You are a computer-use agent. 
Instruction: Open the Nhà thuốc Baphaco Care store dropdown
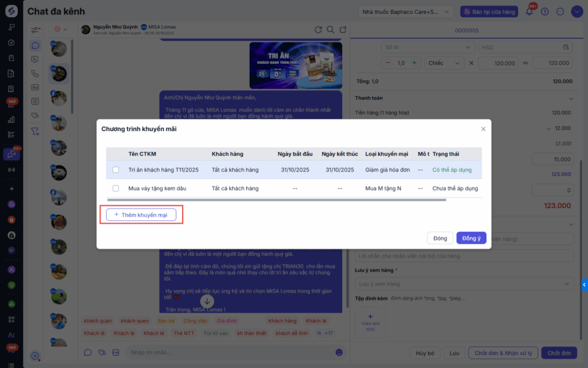(x=405, y=11)
